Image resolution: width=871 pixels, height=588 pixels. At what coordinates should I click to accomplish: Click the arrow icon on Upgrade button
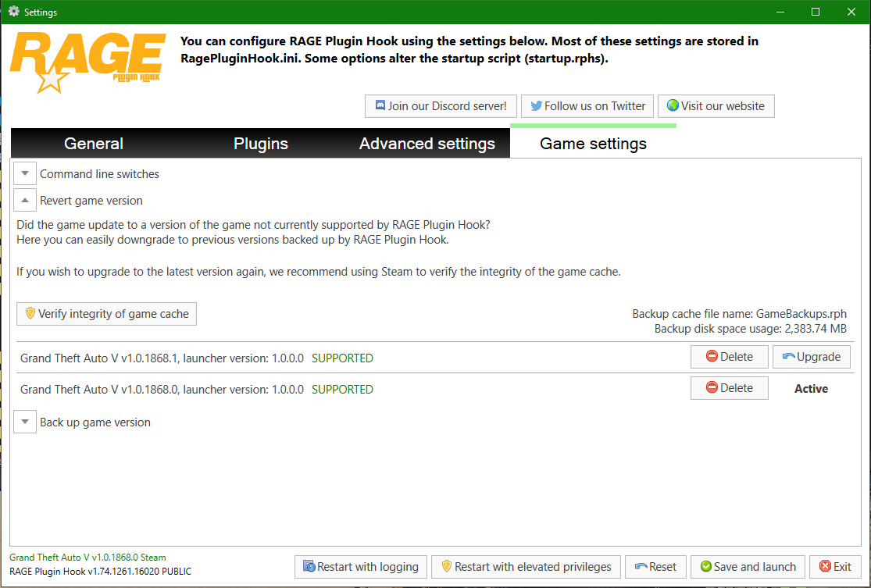point(788,356)
